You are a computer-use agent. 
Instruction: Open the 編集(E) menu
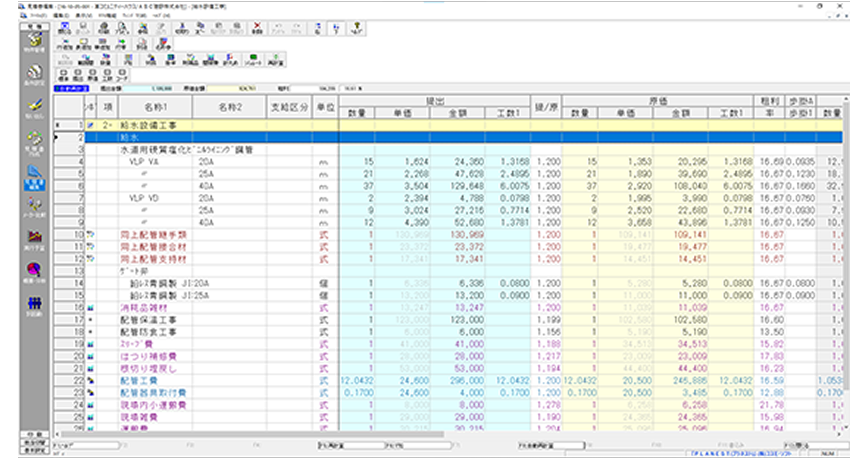coord(61,16)
